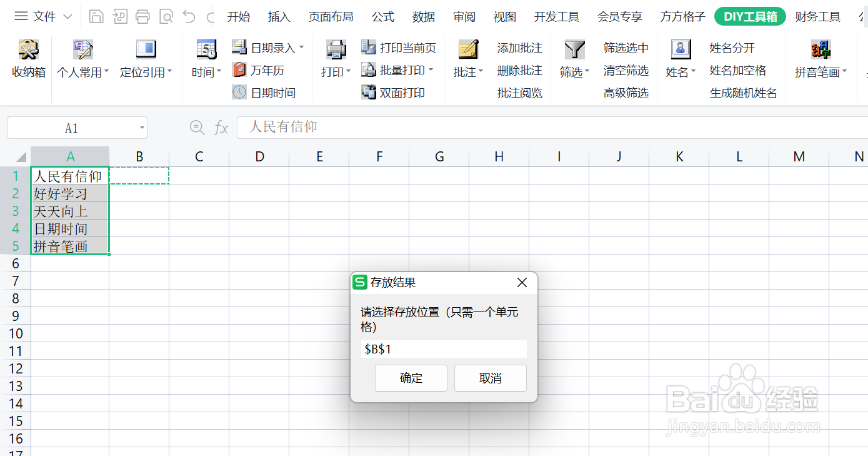868x456 pixels.
Task: Open the 万年历 calendar tool
Action: click(x=239, y=70)
